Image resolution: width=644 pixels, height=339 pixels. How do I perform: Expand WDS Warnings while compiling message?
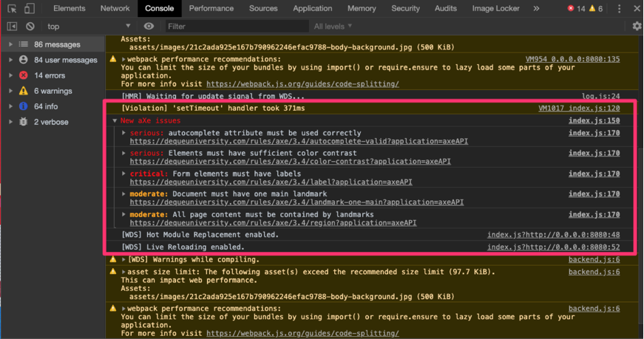tap(123, 259)
